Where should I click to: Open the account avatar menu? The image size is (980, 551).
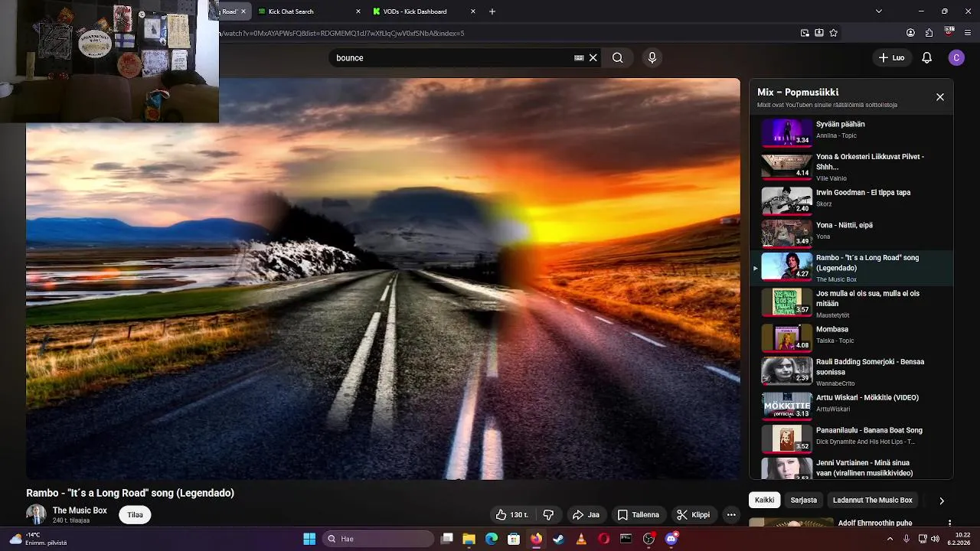click(955, 57)
